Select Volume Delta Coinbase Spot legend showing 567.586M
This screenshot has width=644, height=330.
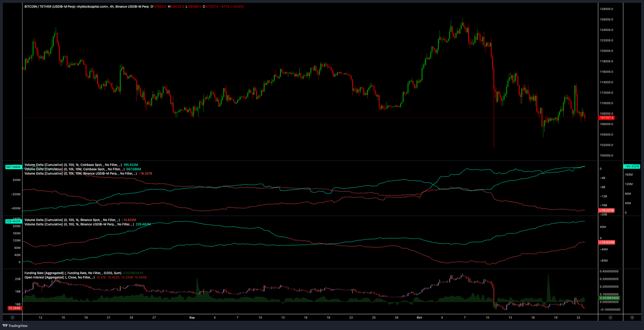point(74,169)
